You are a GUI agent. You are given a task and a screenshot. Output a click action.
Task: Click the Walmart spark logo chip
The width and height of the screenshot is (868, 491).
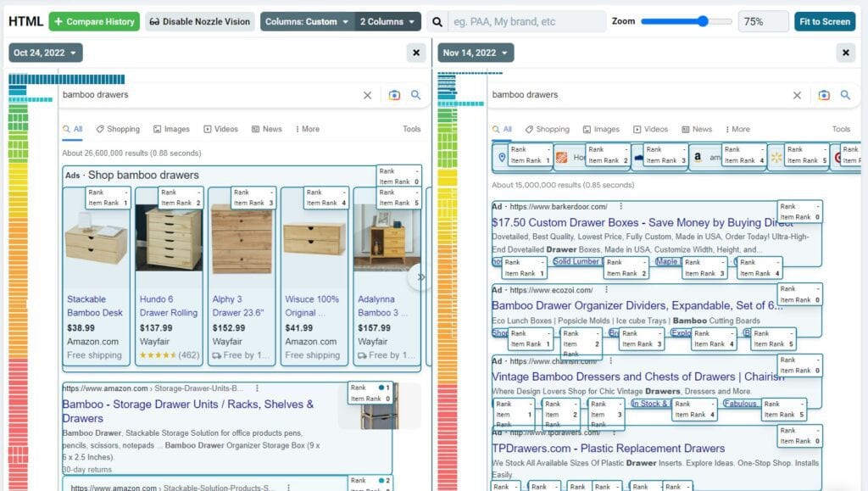pos(776,158)
